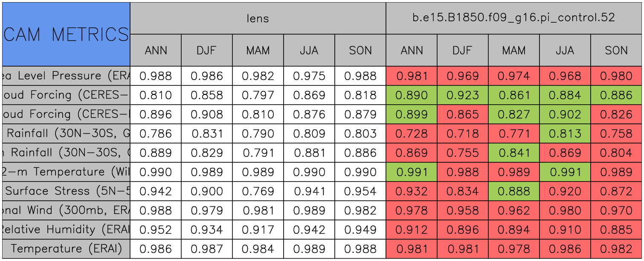Screen dimensions: 644x261
Task: Click the CAM METRICS title cell
Action: tap(66, 34)
